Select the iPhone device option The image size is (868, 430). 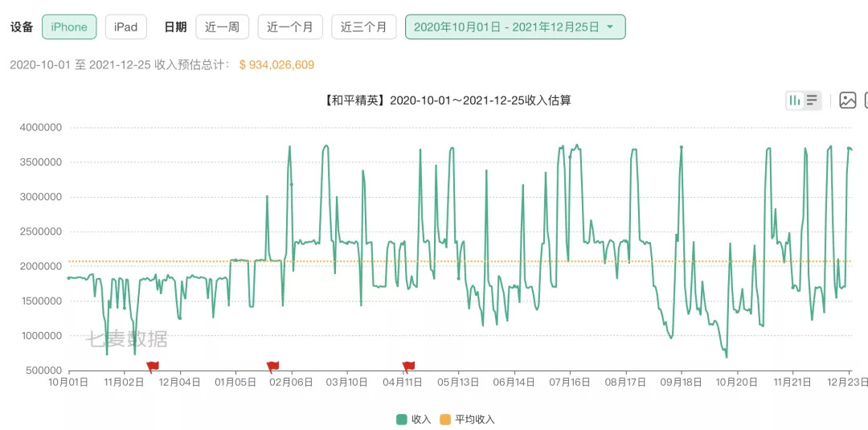[x=69, y=27]
